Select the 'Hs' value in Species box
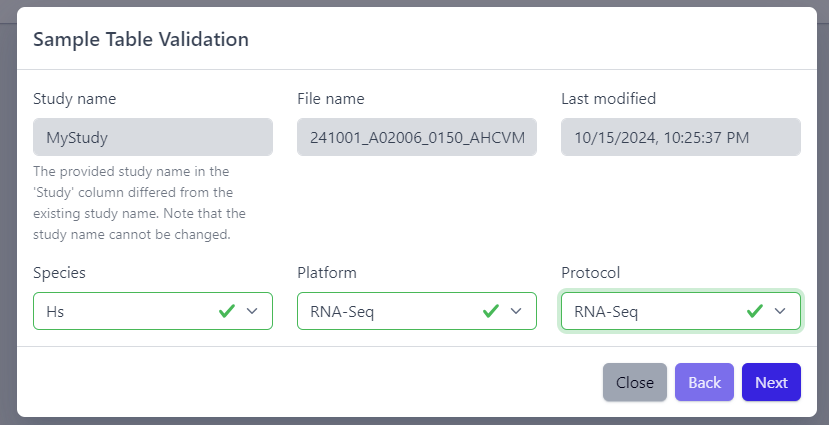Viewport: 829px width, 425px height. click(x=55, y=311)
